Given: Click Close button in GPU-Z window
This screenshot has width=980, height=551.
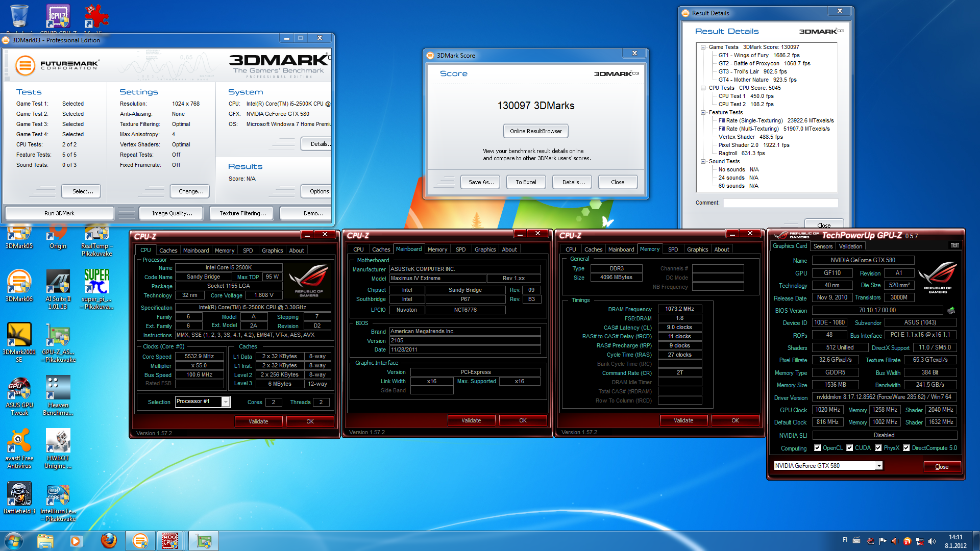Looking at the screenshot, I should (x=942, y=466).
